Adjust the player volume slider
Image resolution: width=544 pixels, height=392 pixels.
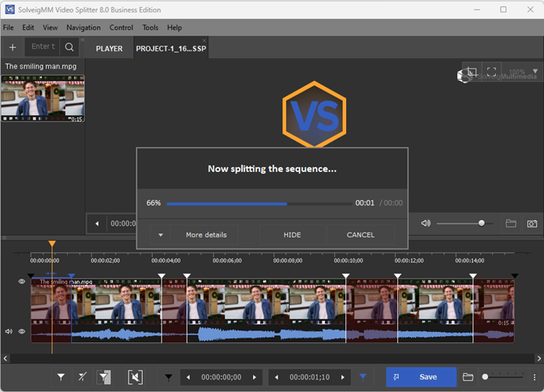pos(465,223)
